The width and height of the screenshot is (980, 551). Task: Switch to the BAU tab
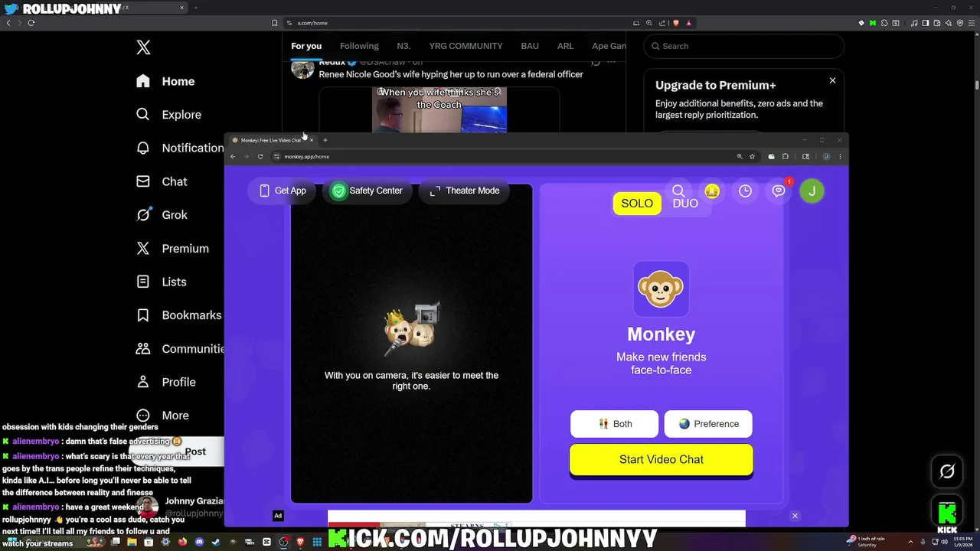pyautogui.click(x=530, y=46)
